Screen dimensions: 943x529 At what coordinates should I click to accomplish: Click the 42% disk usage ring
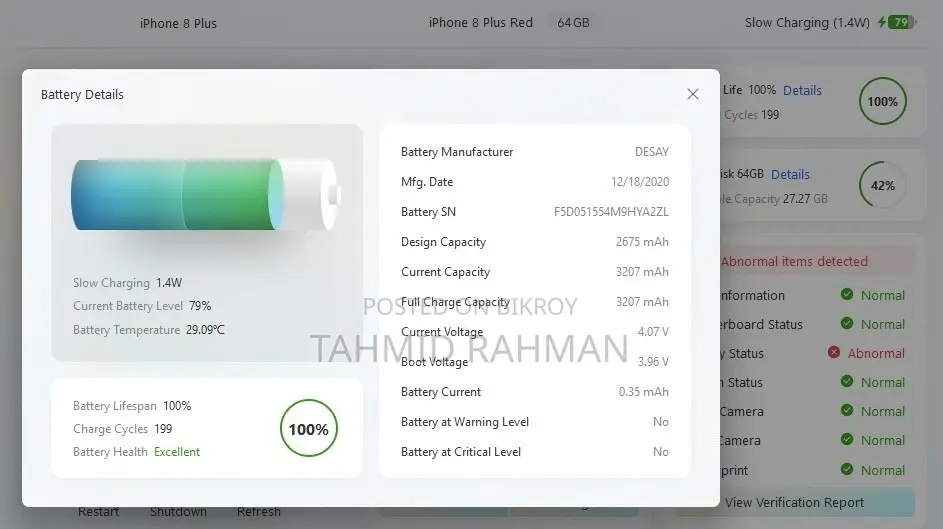882,185
